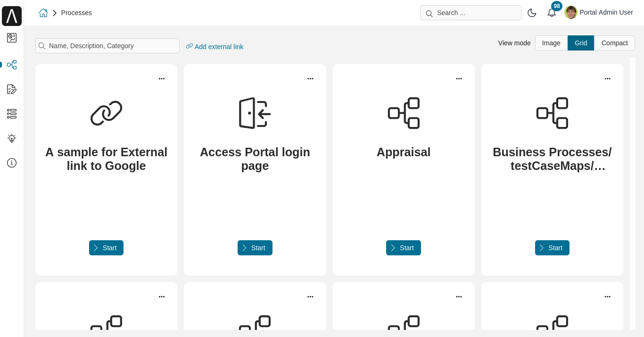This screenshot has width=644, height=337.
Task: Click the Name, Description, Category search field
Action: click(107, 46)
